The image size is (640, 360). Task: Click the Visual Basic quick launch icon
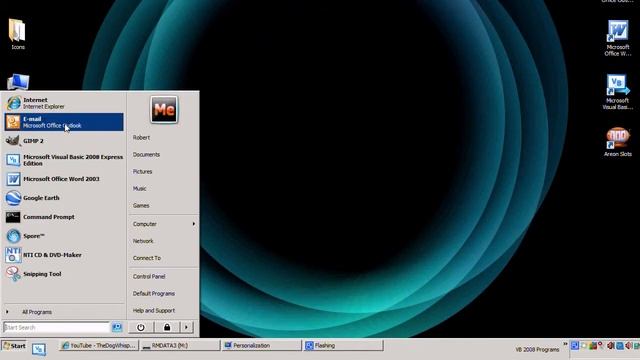pos(39,349)
